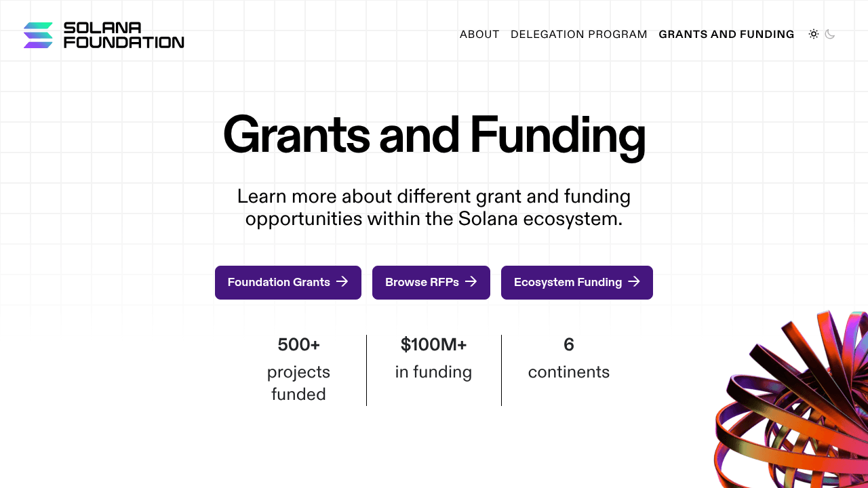
Task: Click the $100M+ in funding stat
Action: coord(433,358)
